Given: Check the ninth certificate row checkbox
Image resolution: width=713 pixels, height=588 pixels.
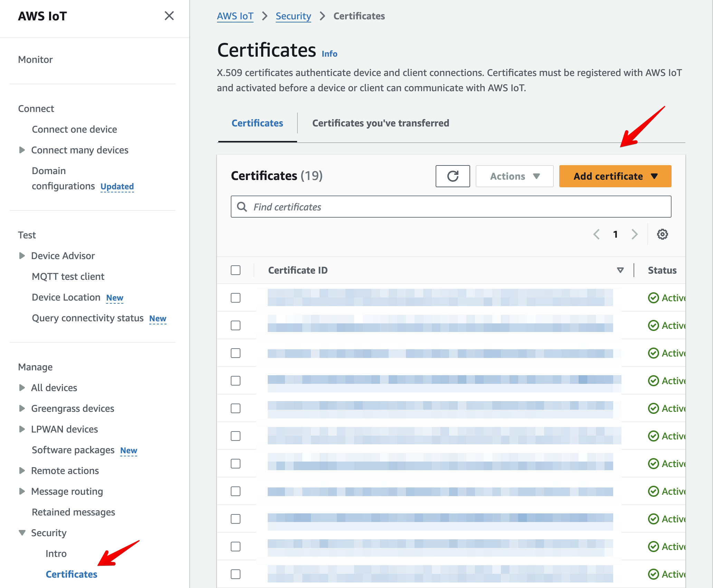Looking at the screenshot, I should click(x=236, y=519).
